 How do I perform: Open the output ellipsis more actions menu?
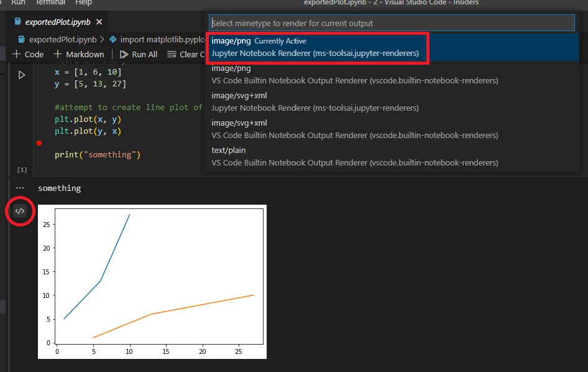tap(20, 188)
